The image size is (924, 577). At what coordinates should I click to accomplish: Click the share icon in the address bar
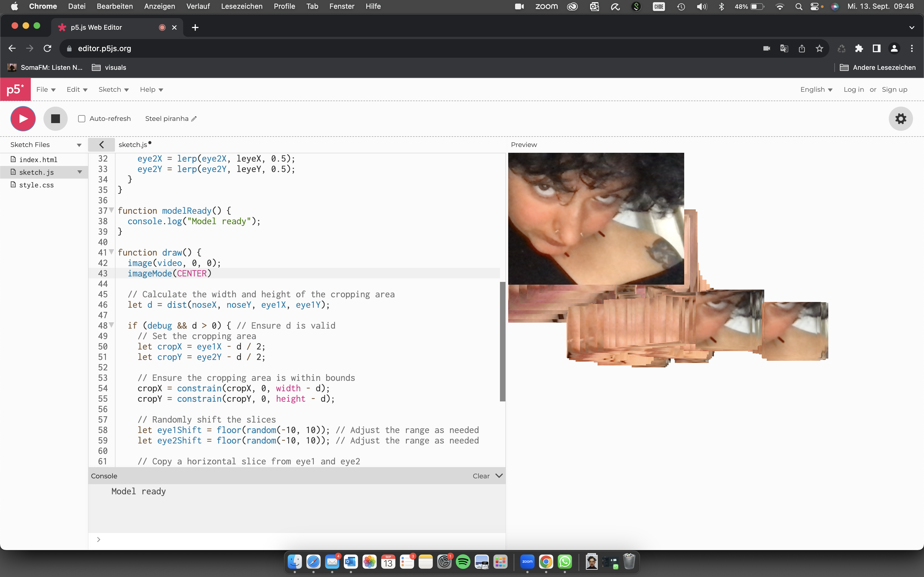801,48
